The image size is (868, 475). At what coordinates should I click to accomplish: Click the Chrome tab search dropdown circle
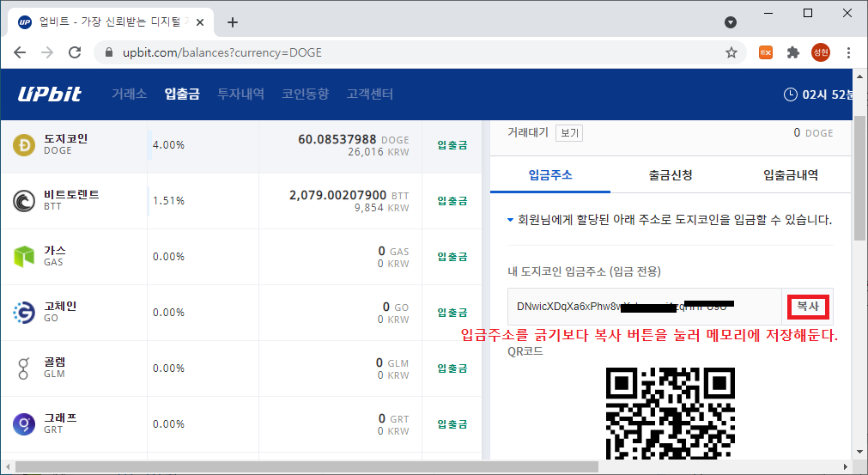point(731,22)
